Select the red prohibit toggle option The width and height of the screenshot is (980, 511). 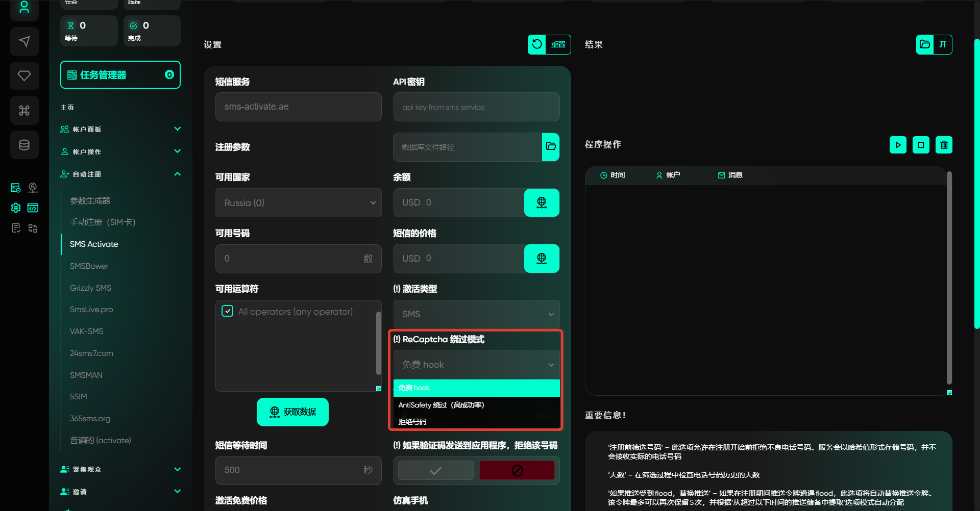pyautogui.click(x=517, y=470)
